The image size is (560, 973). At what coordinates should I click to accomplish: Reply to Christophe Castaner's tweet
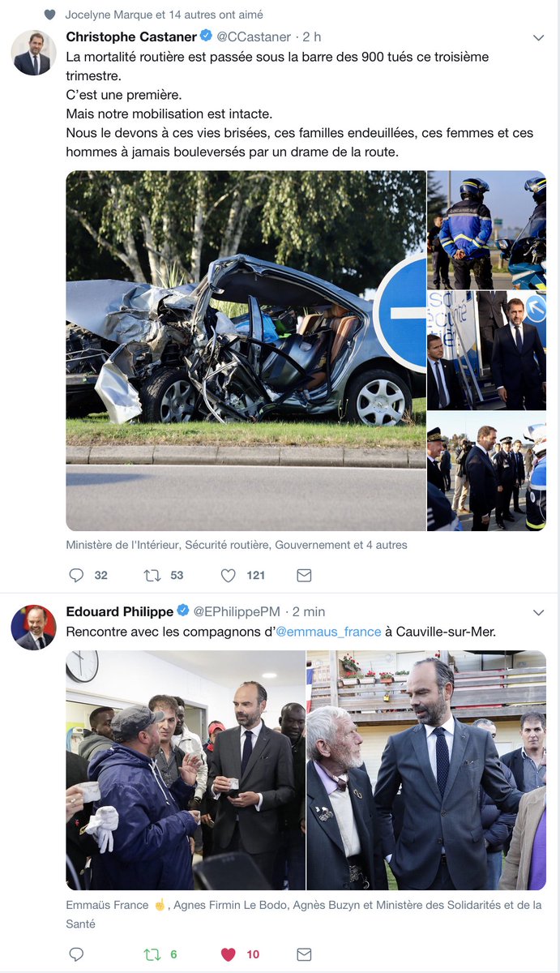(x=76, y=575)
